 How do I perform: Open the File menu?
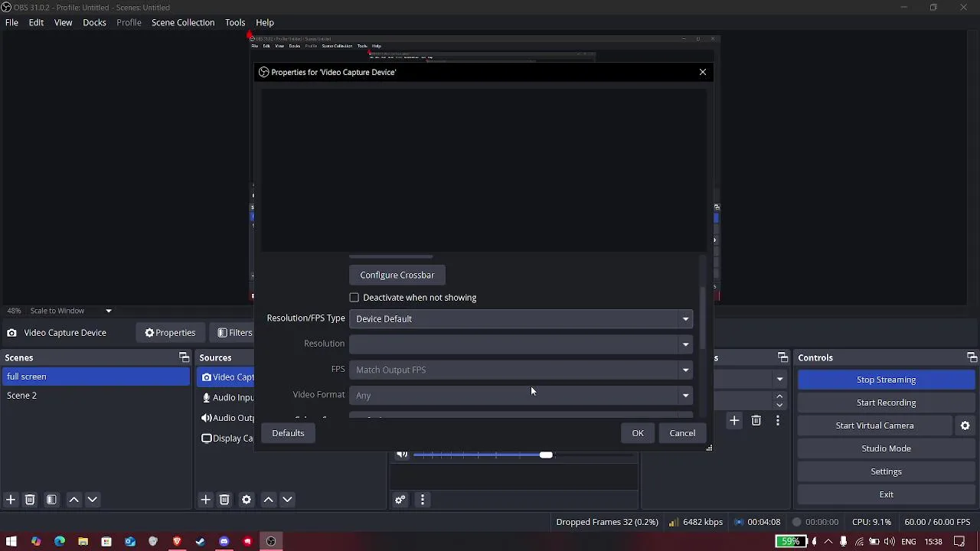coord(12,22)
